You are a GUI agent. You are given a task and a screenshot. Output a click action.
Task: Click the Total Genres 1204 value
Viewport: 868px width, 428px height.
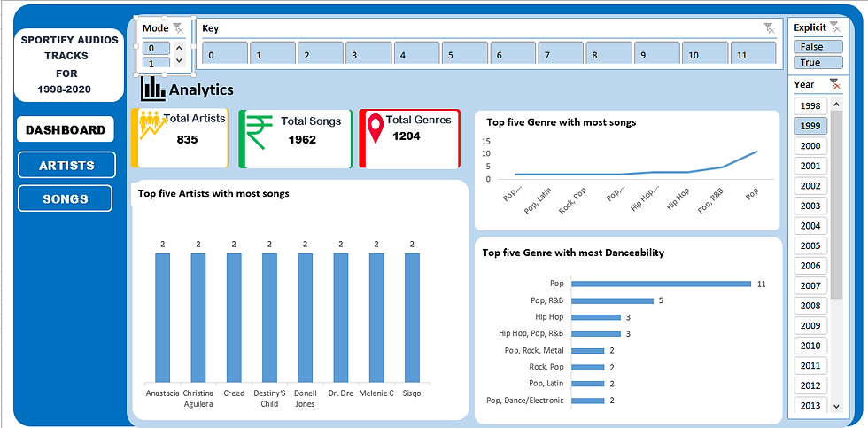point(407,136)
